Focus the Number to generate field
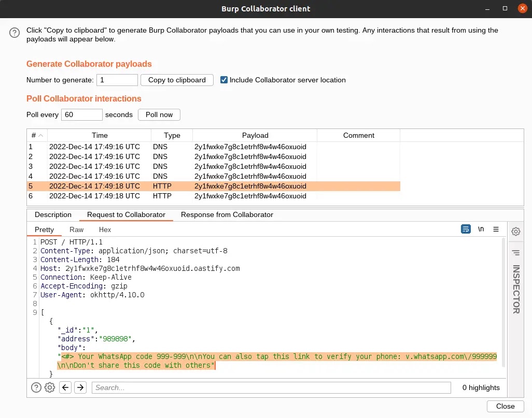Image resolution: width=532 pixels, height=418 pixels. 117,80
